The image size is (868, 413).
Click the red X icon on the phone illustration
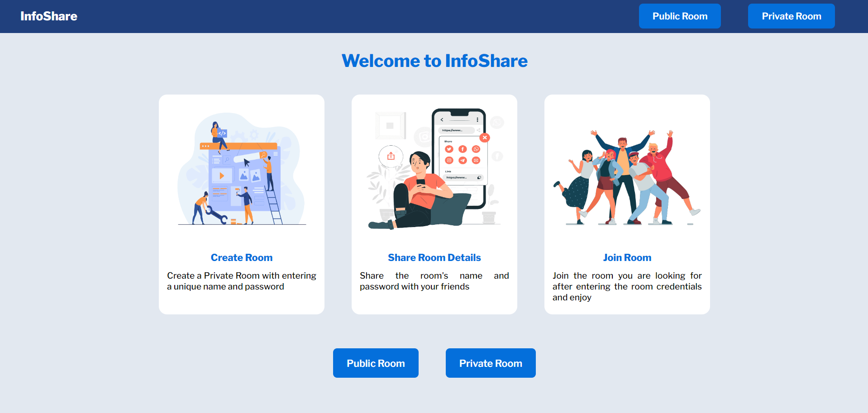[x=485, y=138]
